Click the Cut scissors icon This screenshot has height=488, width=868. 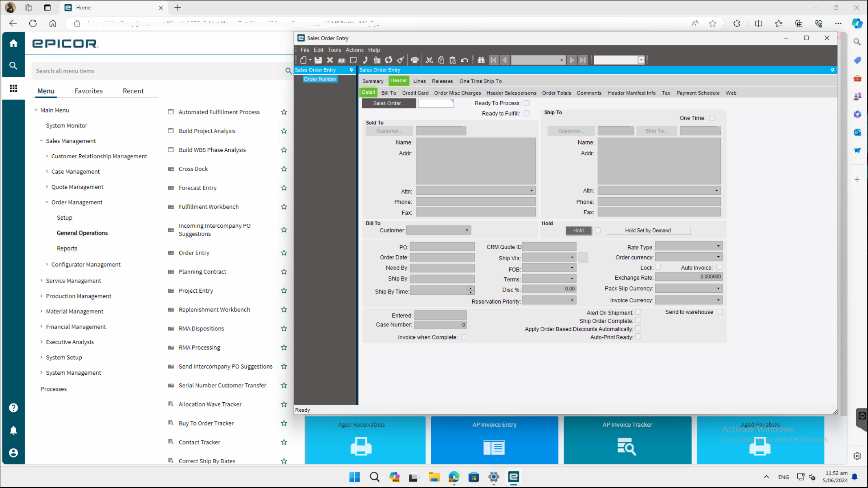429,60
